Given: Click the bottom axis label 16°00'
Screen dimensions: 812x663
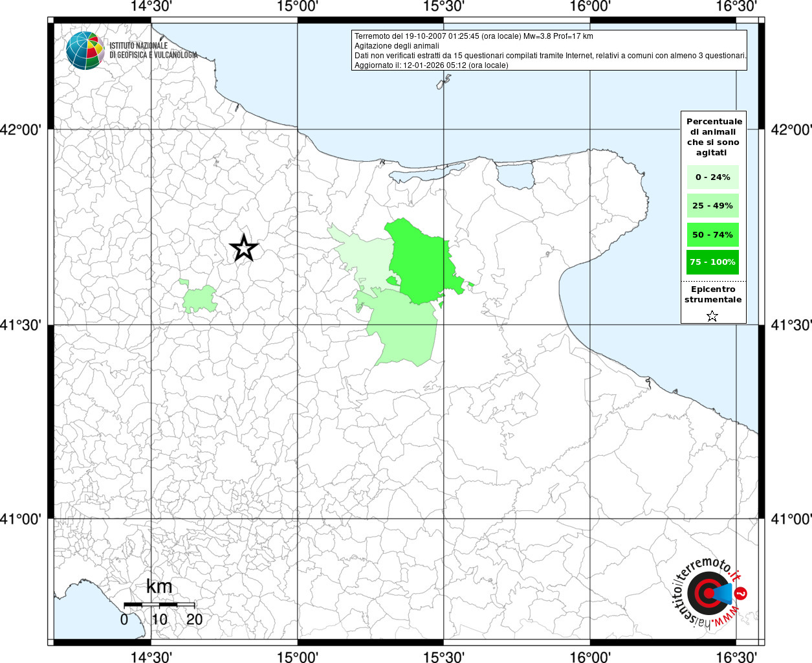Looking at the screenshot, I should 590,657.
